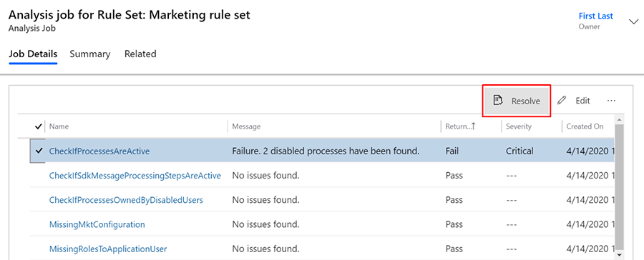This screenshot has height=260, width=644.
Task: Click the Resolve document icon
Action: (x=498, y=101)
